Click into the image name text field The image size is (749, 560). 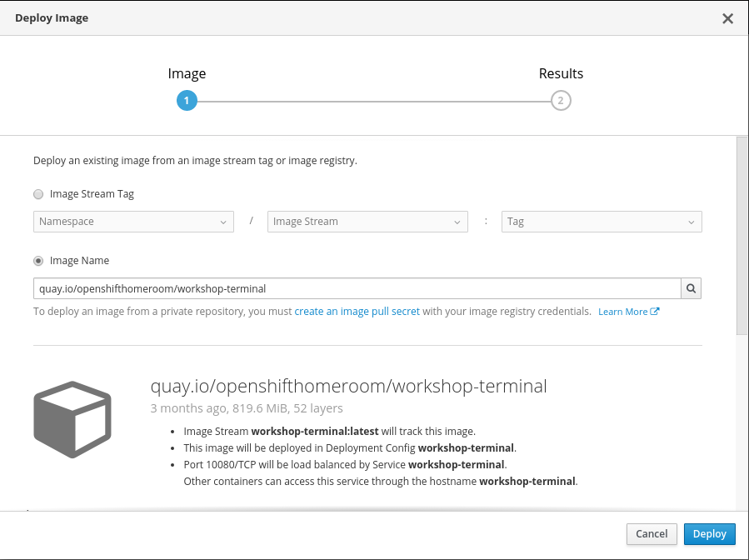click(x=357, y=288)
